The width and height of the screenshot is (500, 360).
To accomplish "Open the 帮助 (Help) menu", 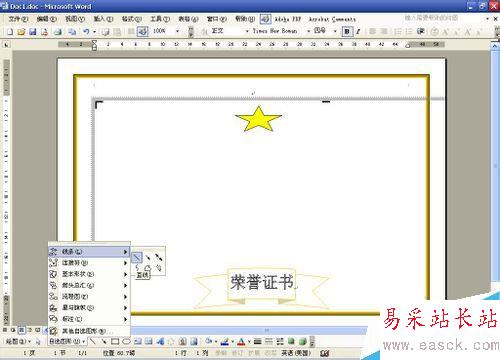I will [245, 19].
